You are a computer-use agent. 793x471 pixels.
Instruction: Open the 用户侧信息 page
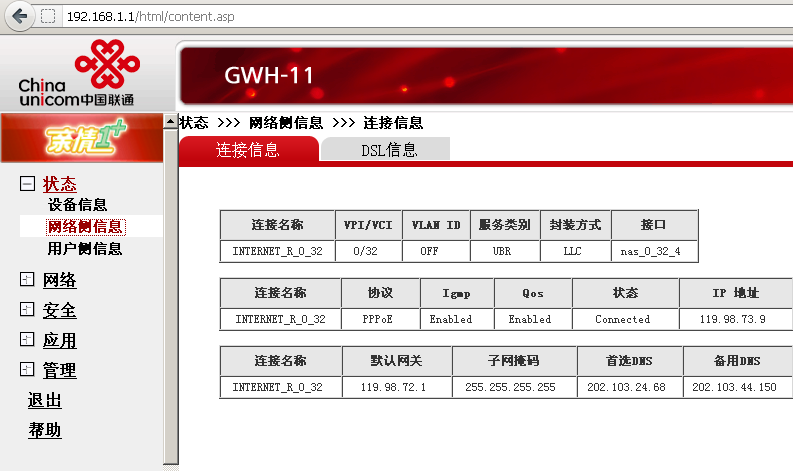tap(85, 249)
